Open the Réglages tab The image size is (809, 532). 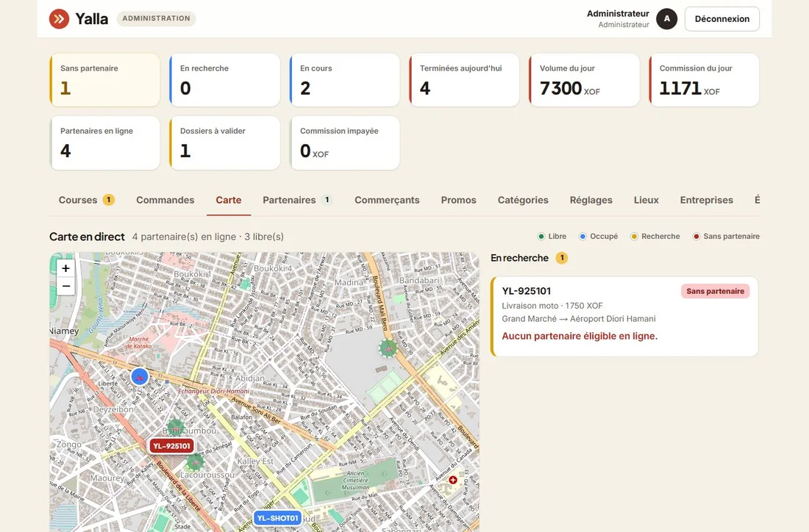[x=591, y=200]
